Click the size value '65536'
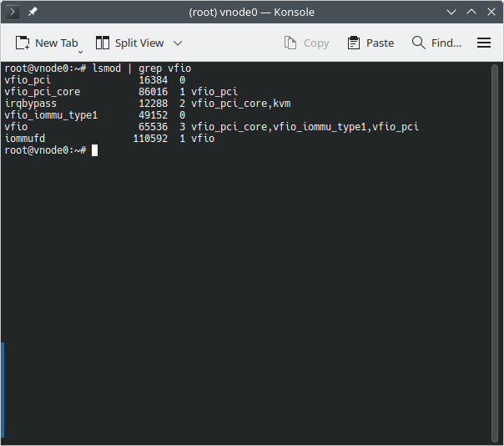This screenshot has width=504, height=446. click(154, 127)
